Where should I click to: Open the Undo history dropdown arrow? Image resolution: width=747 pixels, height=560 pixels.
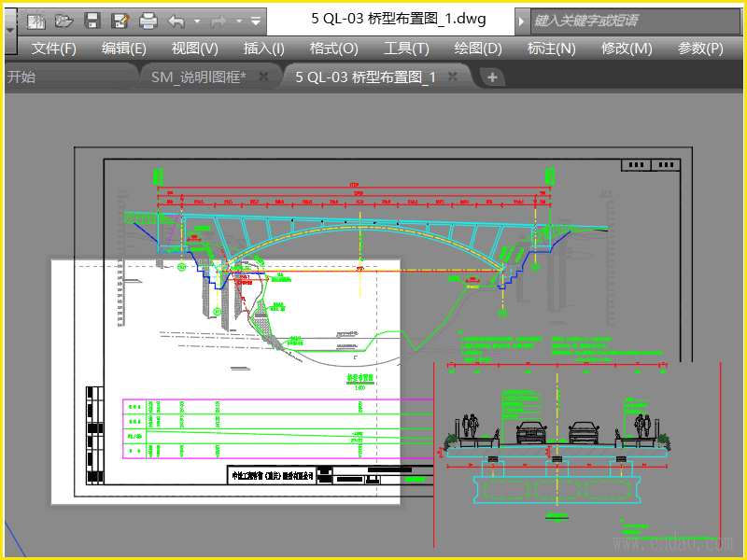coord(197,21)
